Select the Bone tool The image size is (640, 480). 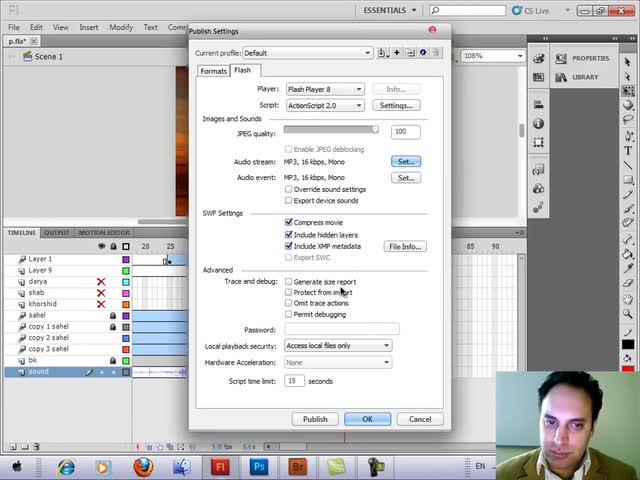coord(628,239)
